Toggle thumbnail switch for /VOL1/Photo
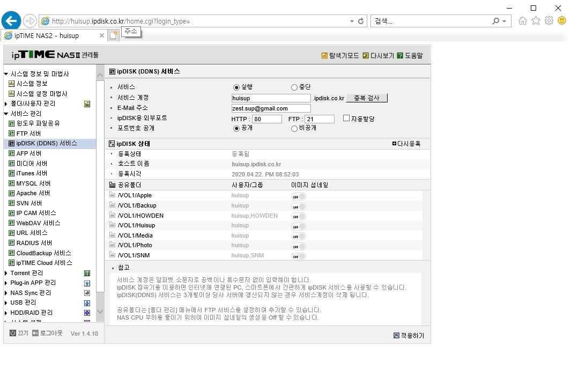The width and height of the screenshot is (571, 392). (299, 247)
